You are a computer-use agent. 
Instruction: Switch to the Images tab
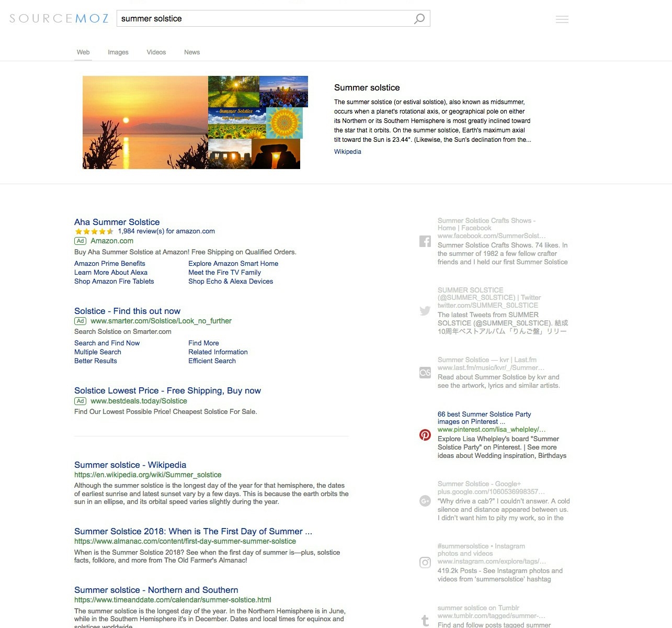(x=118, y=52)
